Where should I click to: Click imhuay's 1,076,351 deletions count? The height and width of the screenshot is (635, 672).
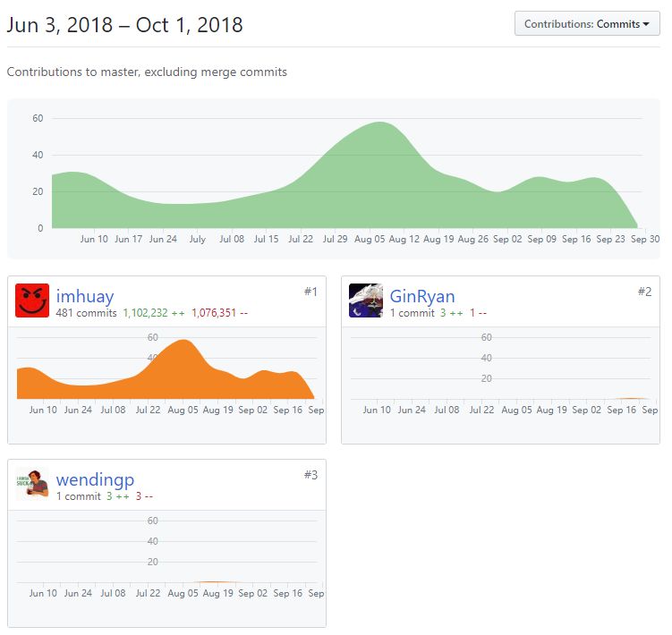214,313
